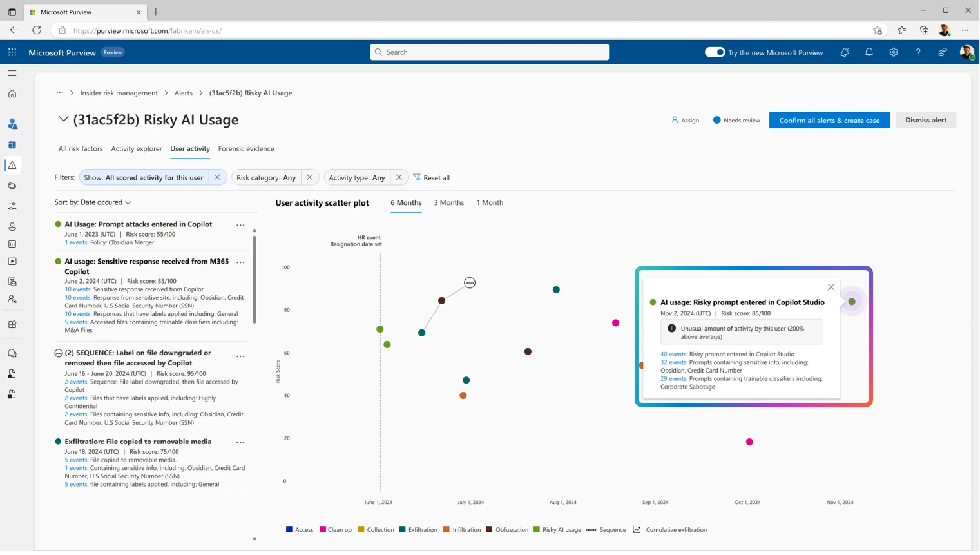
Task: Click the announcements megaphone icon
Action: (x=844, y=52)
